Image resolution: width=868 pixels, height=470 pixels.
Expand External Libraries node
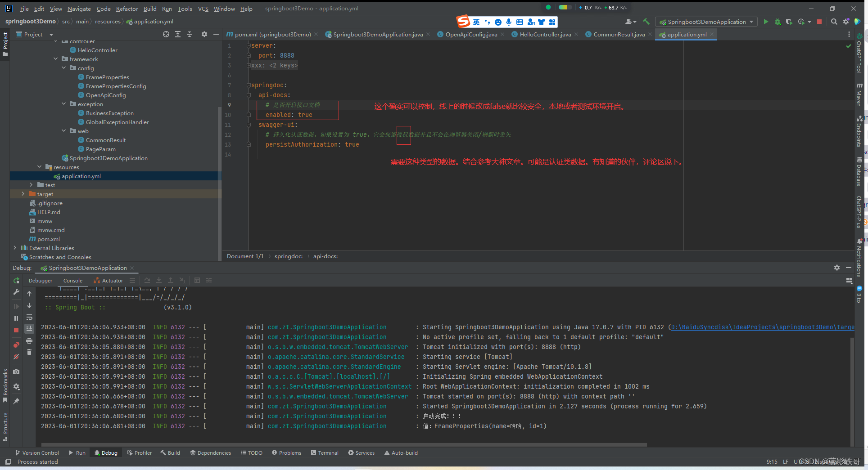[15, 248]
